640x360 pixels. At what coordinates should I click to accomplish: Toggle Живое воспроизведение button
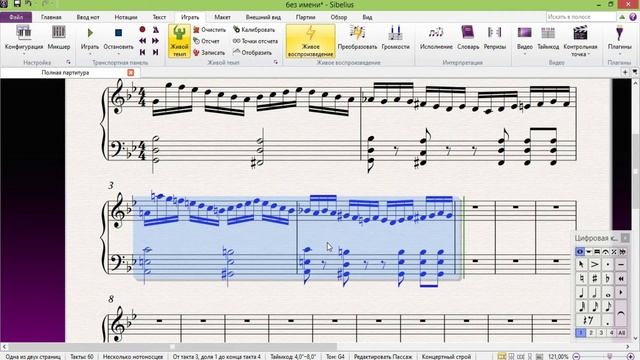[x=311, y=41]
